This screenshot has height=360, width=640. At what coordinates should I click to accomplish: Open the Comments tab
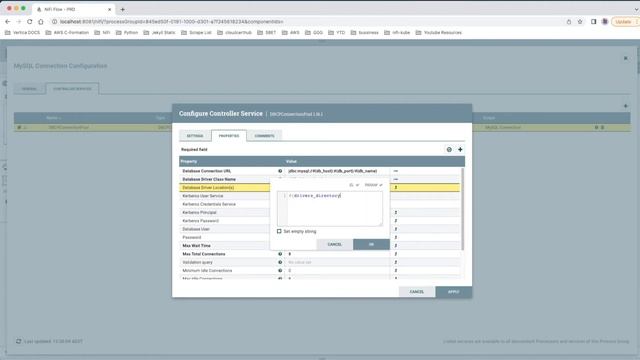point(264,136)
